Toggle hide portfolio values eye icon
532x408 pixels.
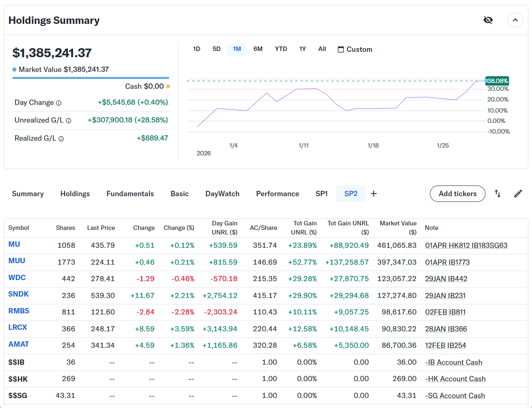coord(488,20)
